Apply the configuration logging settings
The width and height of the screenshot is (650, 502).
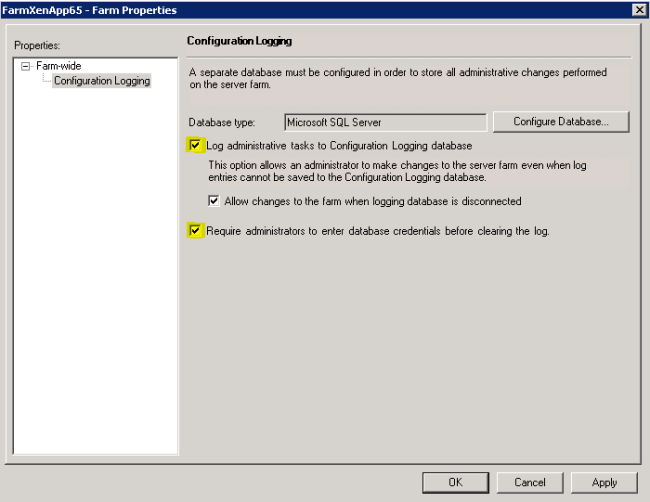(x=604, y=482)
